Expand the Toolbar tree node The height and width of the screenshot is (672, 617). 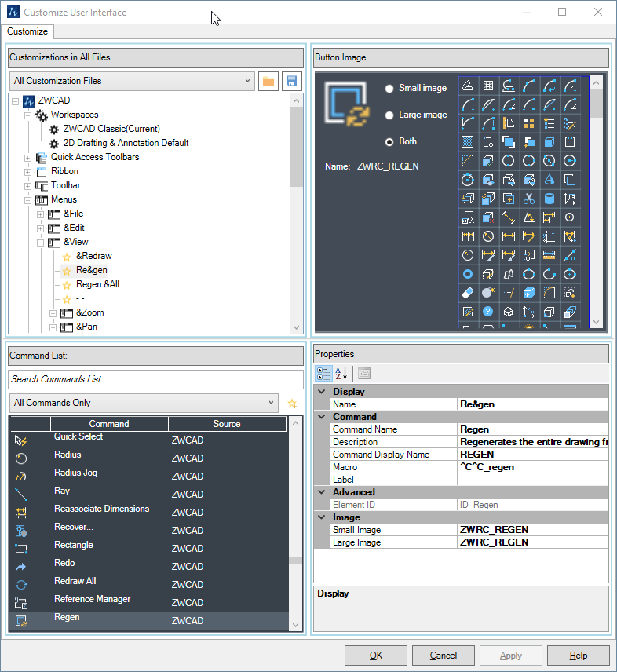pyautogui.click(x=27, y=186)
